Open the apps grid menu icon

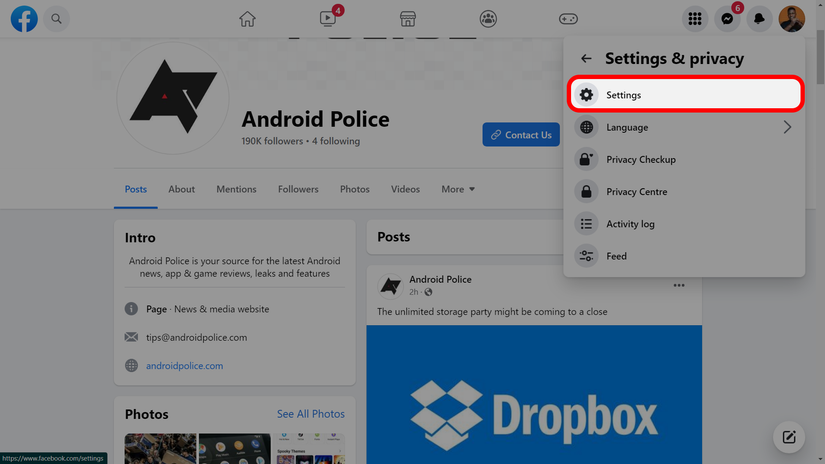coord(695,19)
